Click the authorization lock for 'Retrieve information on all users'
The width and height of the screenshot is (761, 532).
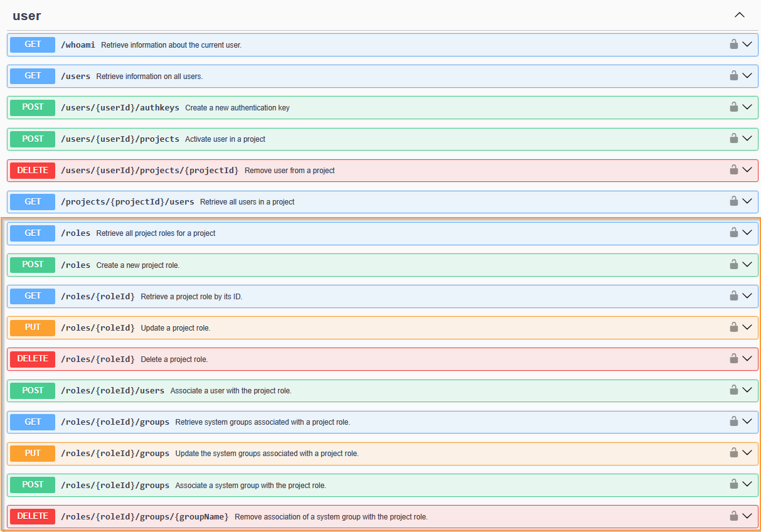pyautogui.click(x=733, y=75)
